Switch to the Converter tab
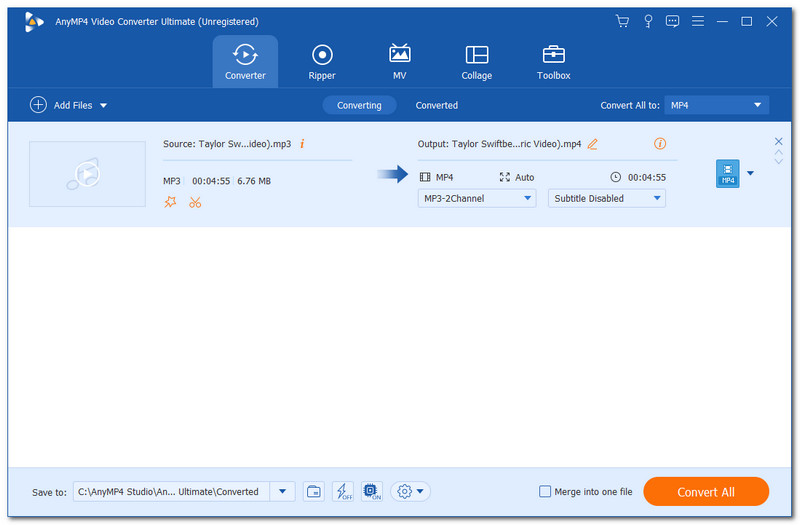 [245, 62]
